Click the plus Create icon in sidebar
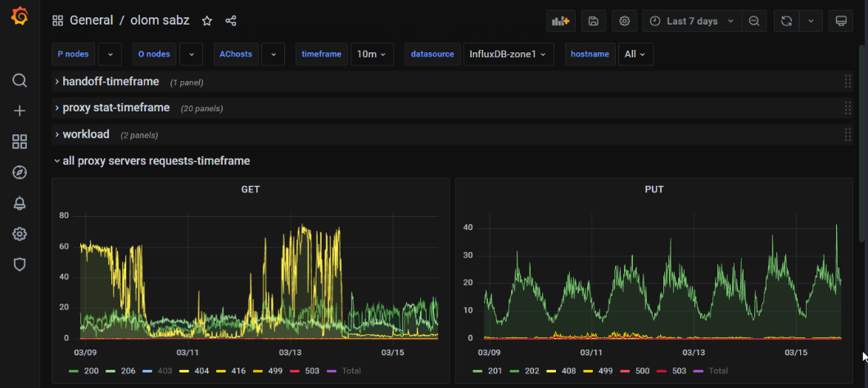The height and width of the screenshot is (388, 868). (x=20, y=111)
